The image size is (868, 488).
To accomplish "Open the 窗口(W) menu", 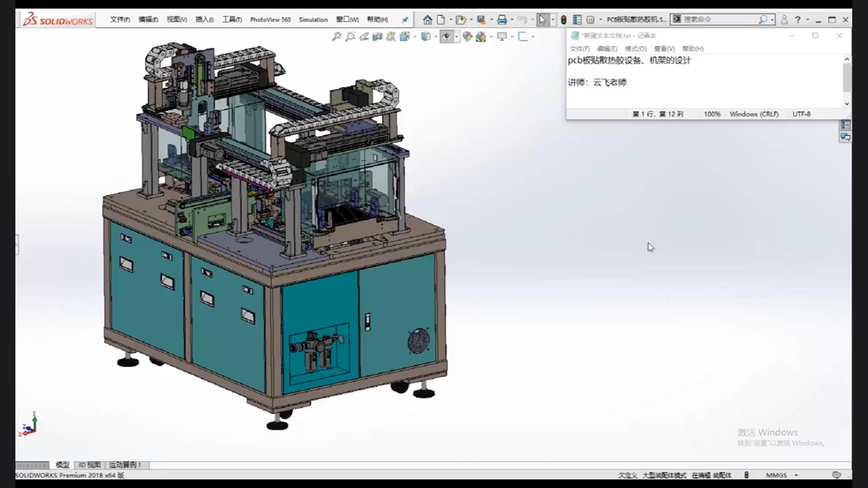I will pos(347,19).
